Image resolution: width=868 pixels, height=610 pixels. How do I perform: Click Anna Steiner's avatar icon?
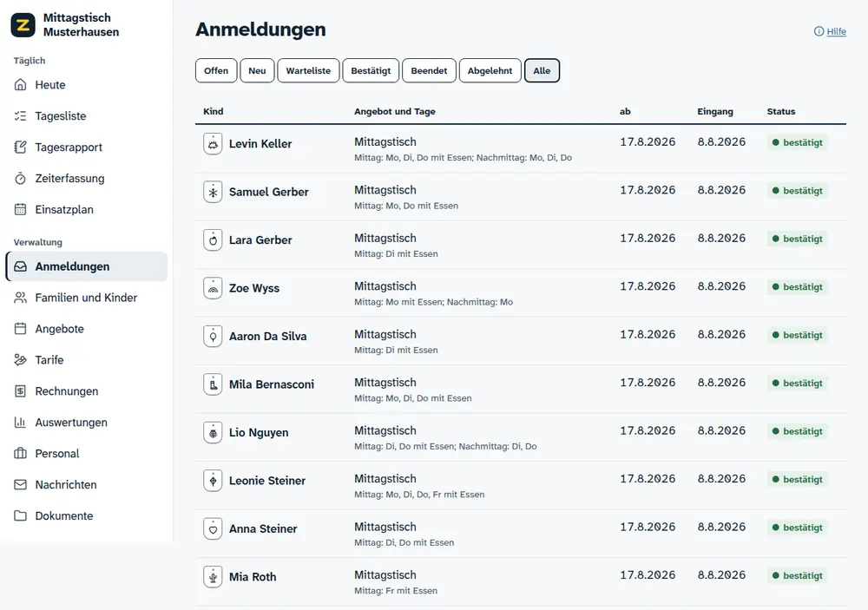coord(214,529)
